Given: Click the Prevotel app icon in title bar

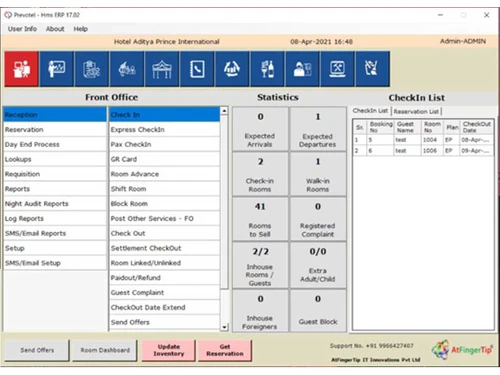Looking at the screenshot, I should click(8, 15).
